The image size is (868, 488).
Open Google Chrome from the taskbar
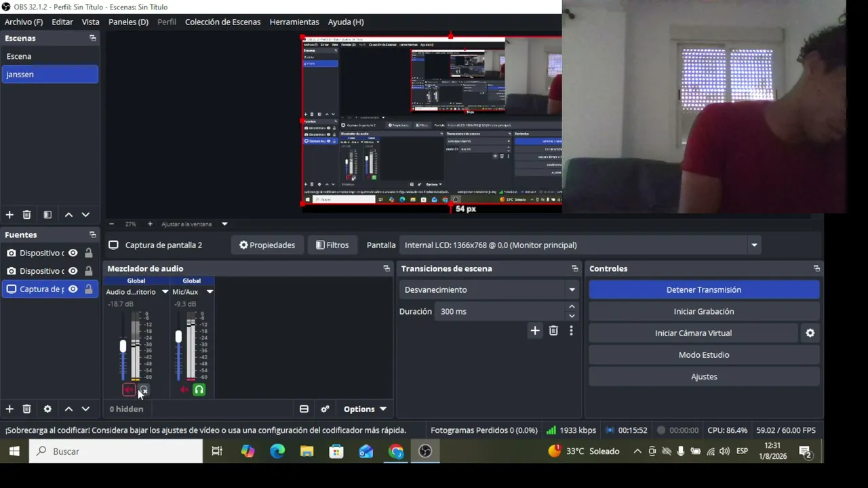click(x=396, y=451)
